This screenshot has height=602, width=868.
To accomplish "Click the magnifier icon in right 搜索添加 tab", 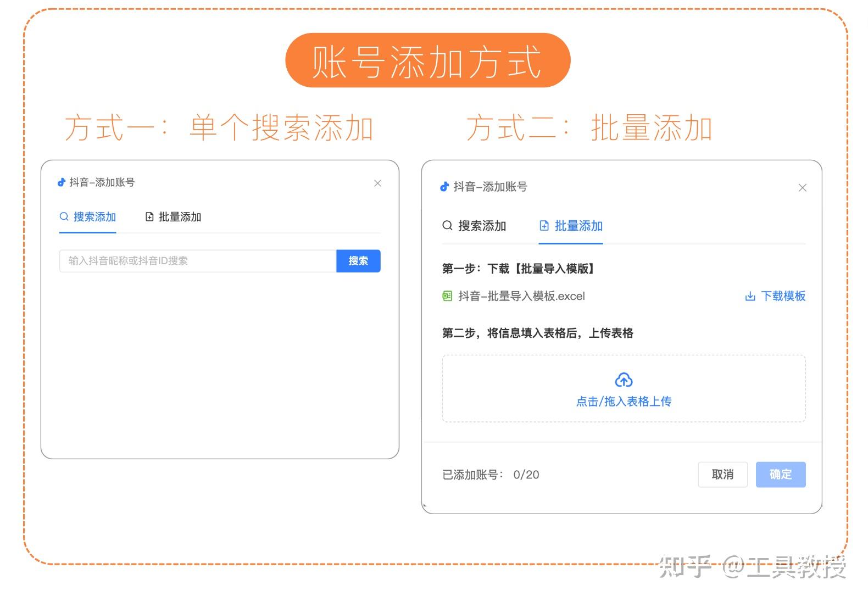I will [x=447, y=225].
